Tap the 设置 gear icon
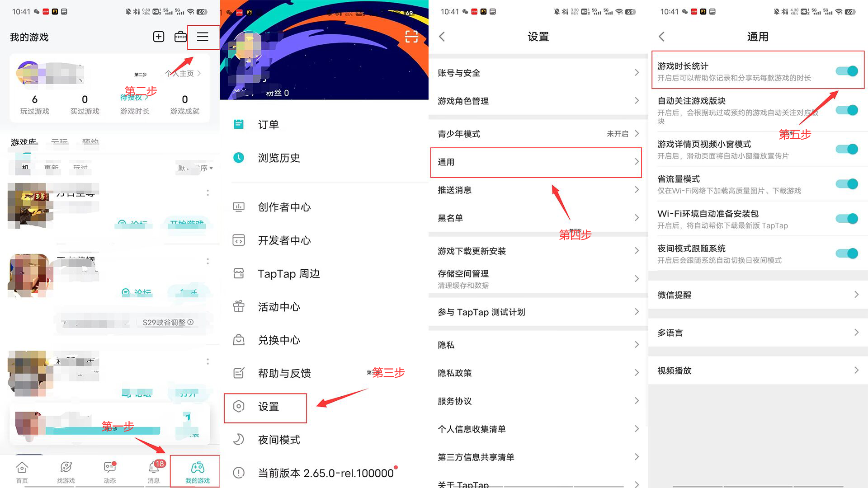Viewport: 868px width, 488px height. point(239,407)
